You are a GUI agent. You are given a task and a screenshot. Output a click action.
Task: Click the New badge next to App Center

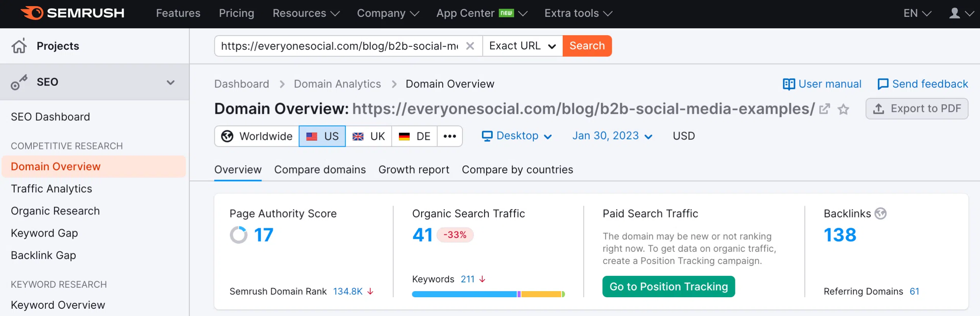pos(506,13)
